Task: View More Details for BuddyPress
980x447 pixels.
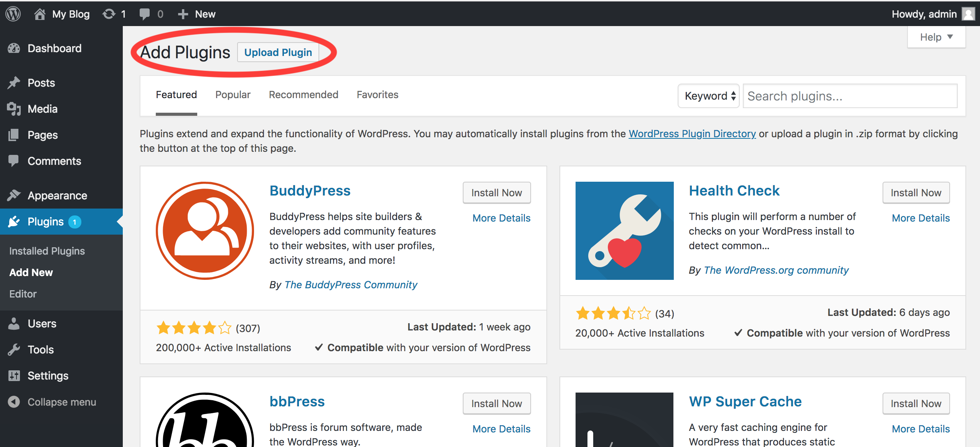Action: click(502, 218)
